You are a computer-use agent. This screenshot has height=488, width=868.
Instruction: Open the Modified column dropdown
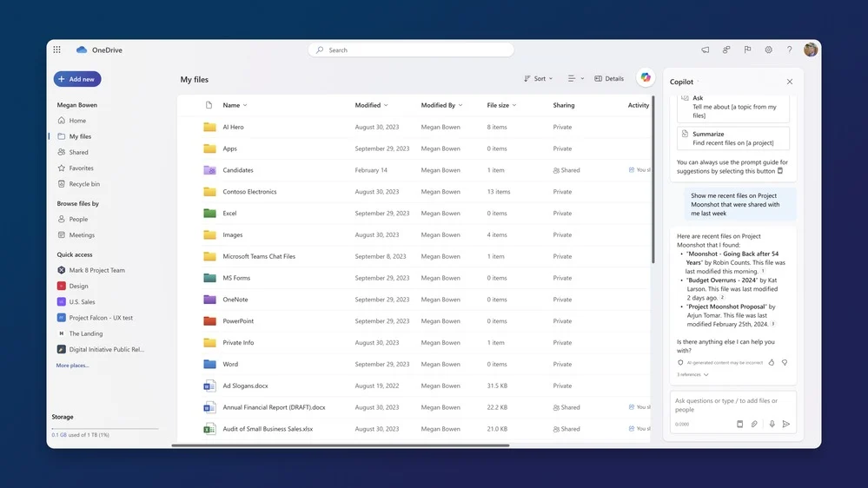click(372, 105)
